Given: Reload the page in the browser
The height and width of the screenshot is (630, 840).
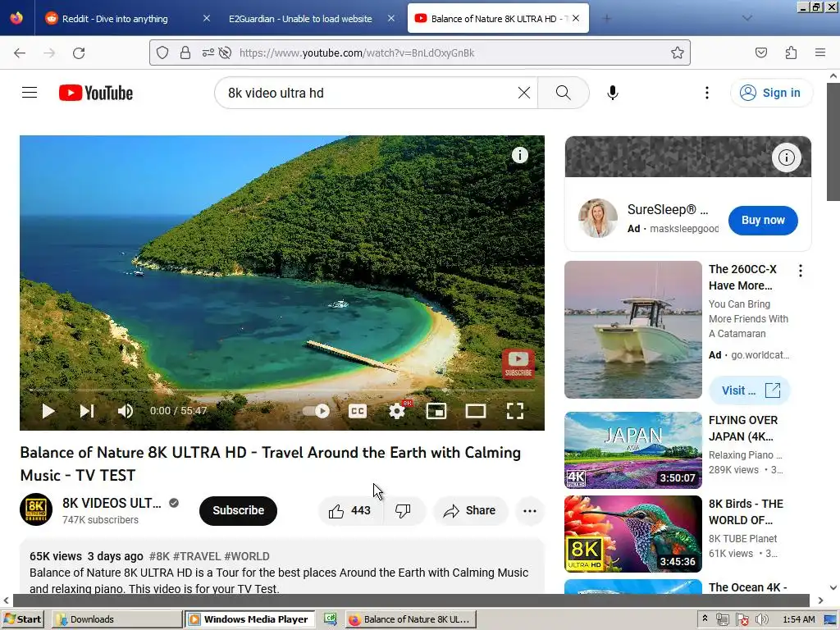Looking at the screenshot, I should click(x=79, y=52).
